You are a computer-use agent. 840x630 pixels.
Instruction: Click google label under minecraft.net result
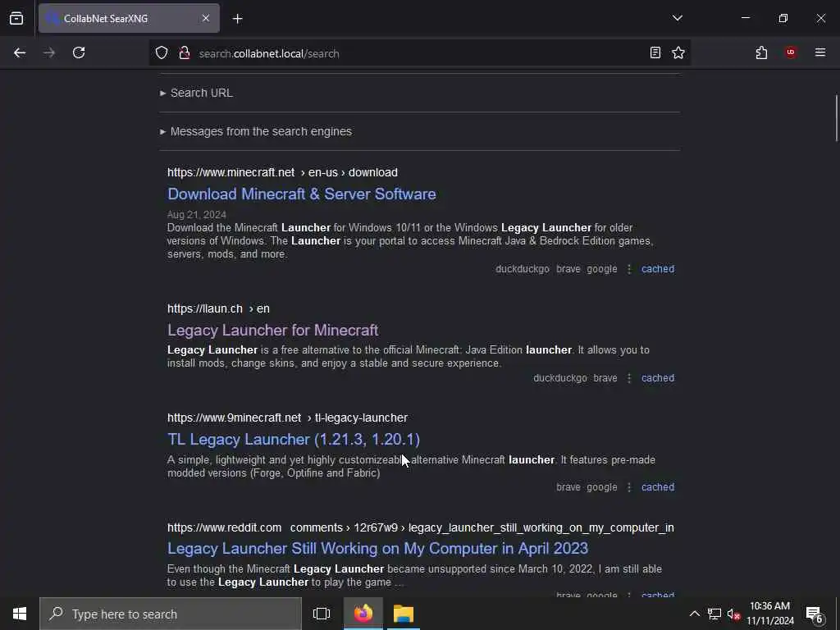(601, 269)
